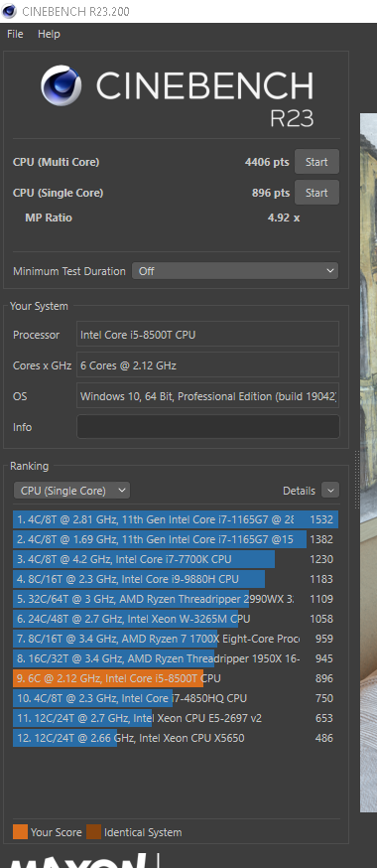Viewport: 377px width, 868px height.
Task: Select the Xeon X5650 ranking row
Action: point(176,738)
